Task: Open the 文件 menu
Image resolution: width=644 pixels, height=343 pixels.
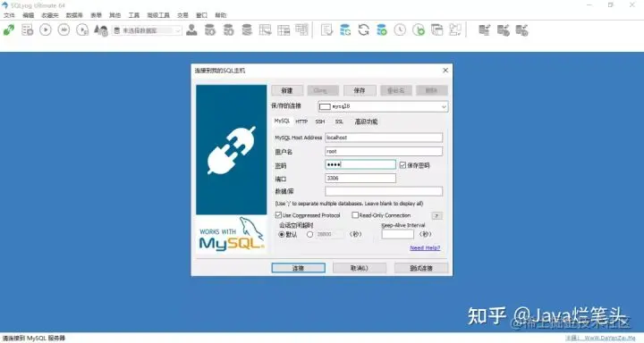Action: click(x=9, y=15)
